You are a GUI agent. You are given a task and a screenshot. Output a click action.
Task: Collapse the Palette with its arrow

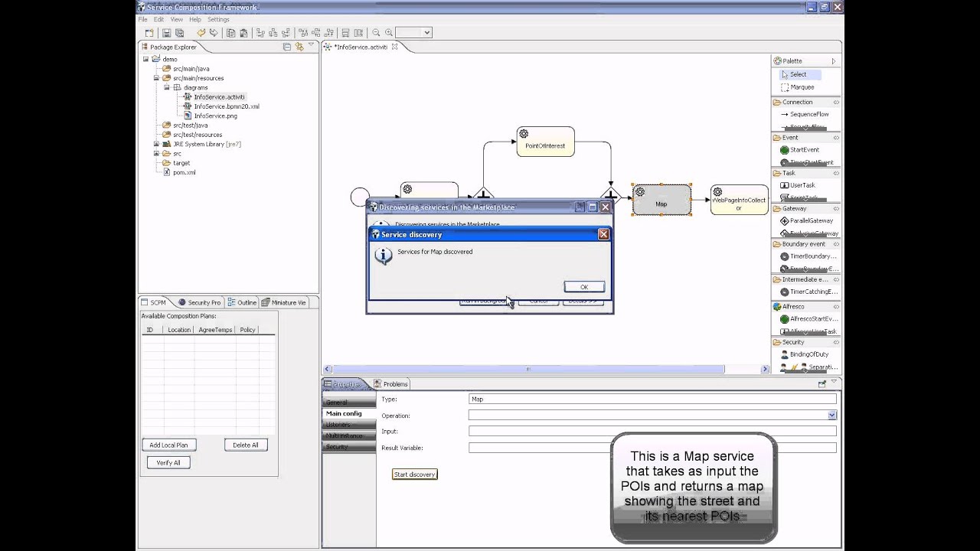pos(833,61)
